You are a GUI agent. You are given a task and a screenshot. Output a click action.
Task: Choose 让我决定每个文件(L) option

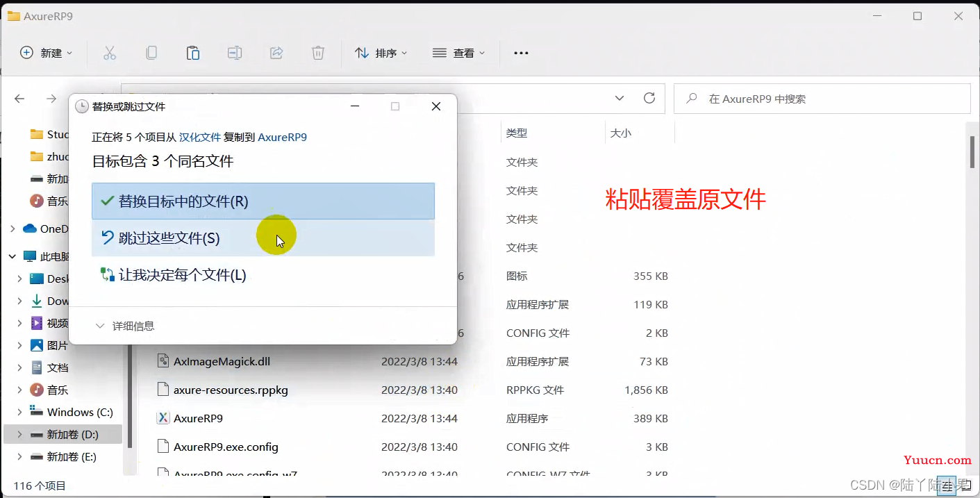point(263,275)
